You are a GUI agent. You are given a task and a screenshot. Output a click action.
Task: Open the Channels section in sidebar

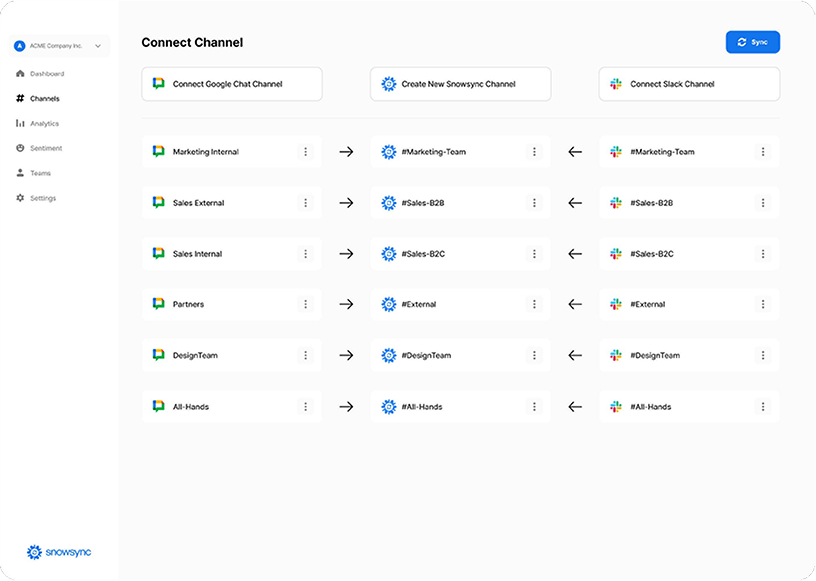pyautogui.click(x=44, y=99)
